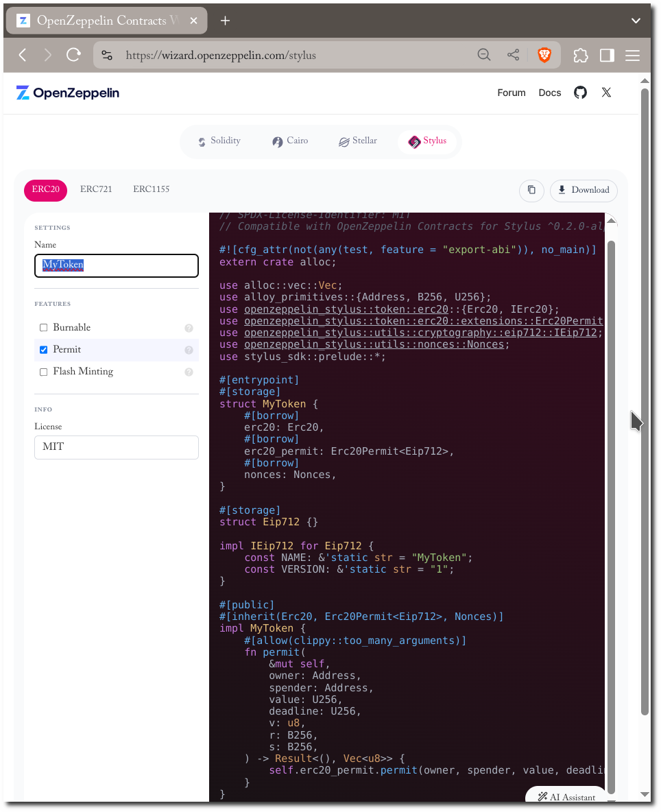Click the zoom magnifier icon in address bar
This screenshot has height=812, width=661.
tap(484, 55)
